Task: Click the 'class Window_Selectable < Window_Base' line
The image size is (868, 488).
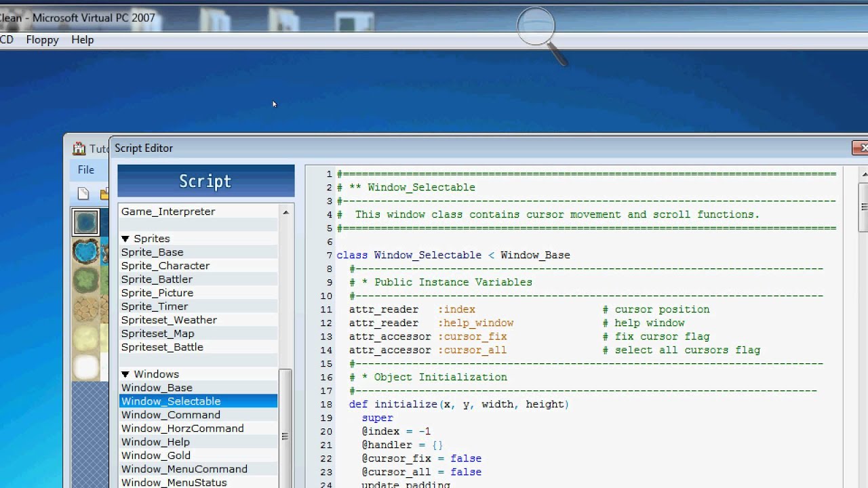Action: click(x=454, y=255)
